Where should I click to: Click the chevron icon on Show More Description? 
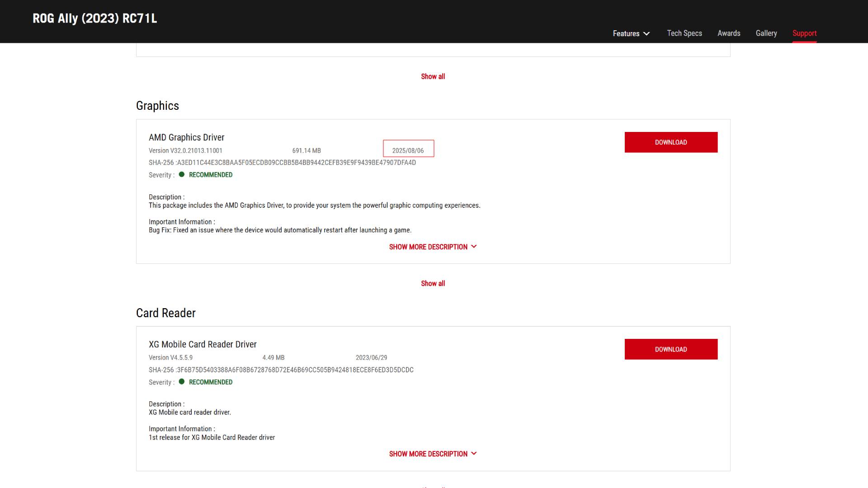(x=474, y=246)
